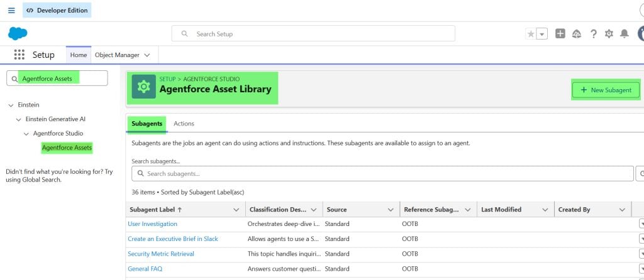644x280 pixels.
Task: Focus the Search Setup field
Action: click(x=313, y=34)
